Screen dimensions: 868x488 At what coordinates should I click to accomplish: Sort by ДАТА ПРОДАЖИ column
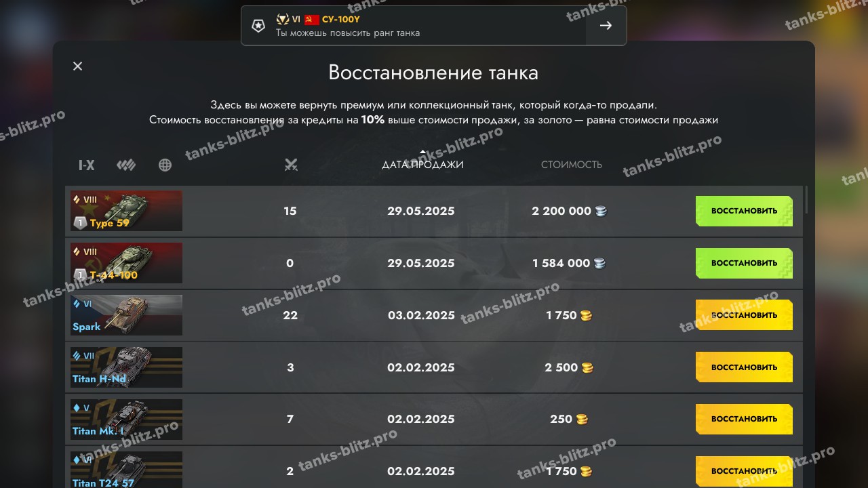(x=422, y=165)
